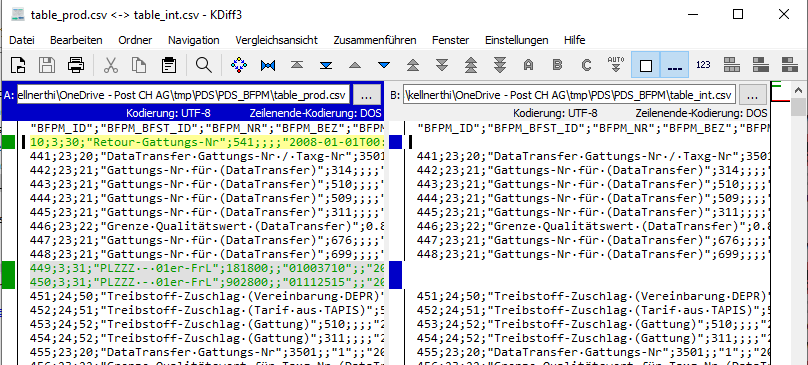
Task: Click the Paste clipboard icon
Action: coord(169,65)
